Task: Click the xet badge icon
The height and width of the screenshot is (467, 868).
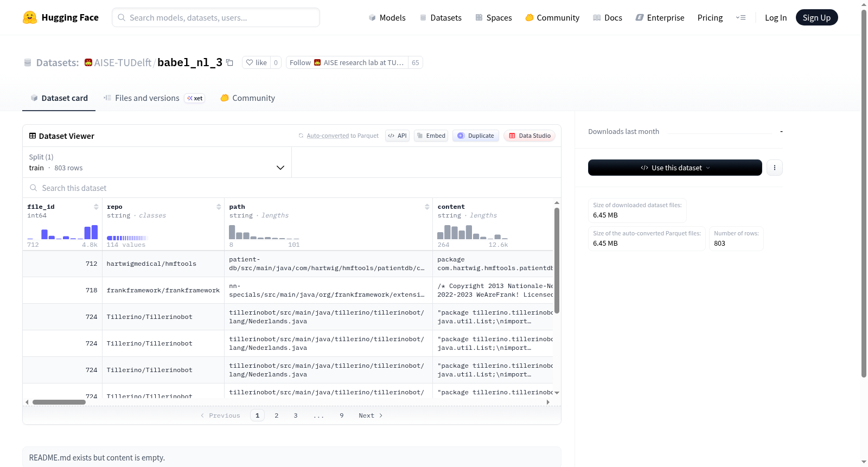Action: (195, 98)
